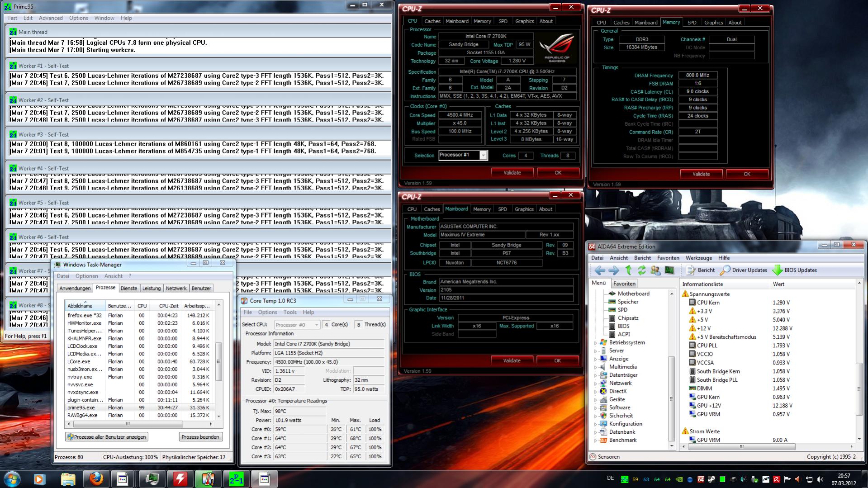Switch to Task Manager taskbar icon
Screen dimensions: 868x488
(x=152, y=479)
